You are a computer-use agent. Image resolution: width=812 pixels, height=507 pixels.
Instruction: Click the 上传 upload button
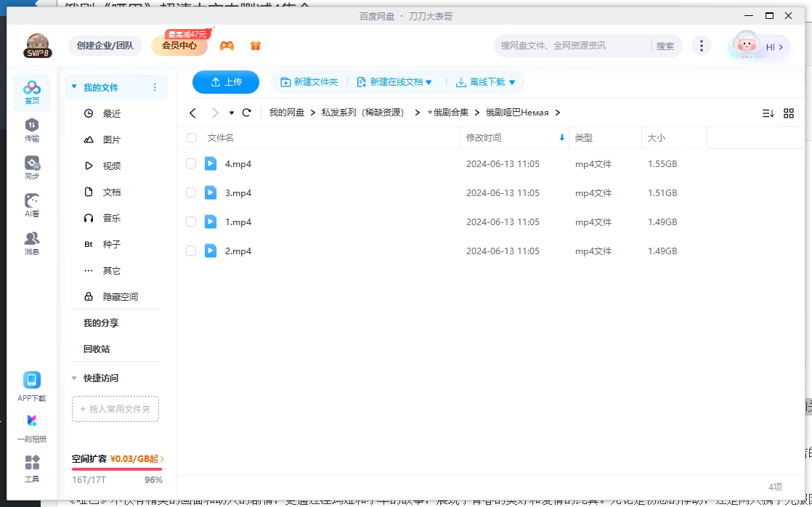coord(225,82)
